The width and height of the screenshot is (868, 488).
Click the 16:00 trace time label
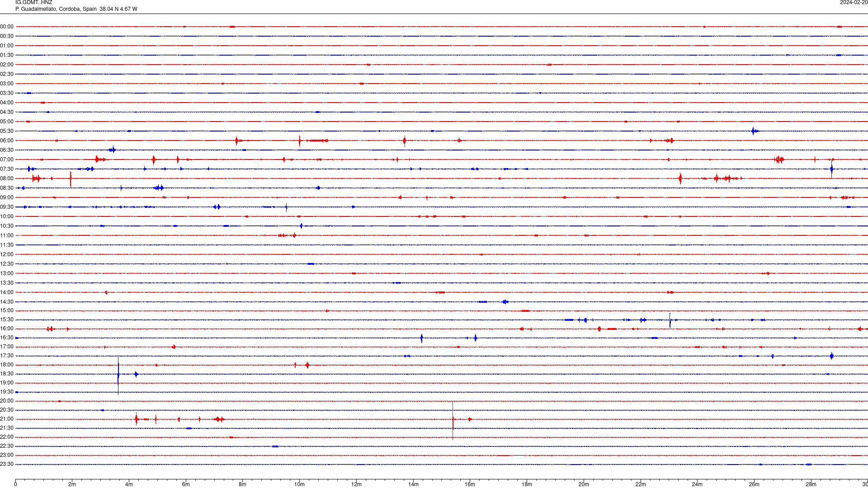click(x=7, y=328)
